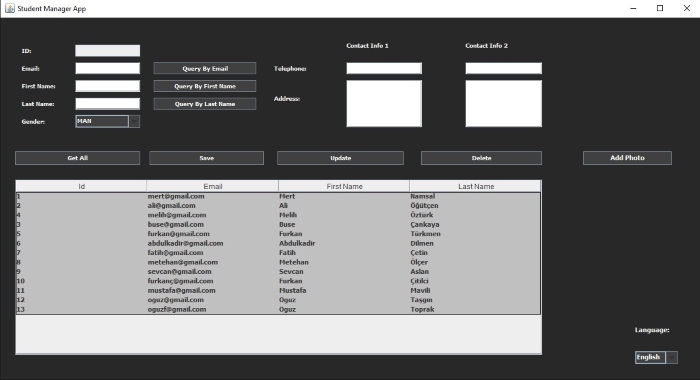Click the Add Photo button
This screenshot has width=700, height=380.
pyautogui.click(x=627, y=158)
